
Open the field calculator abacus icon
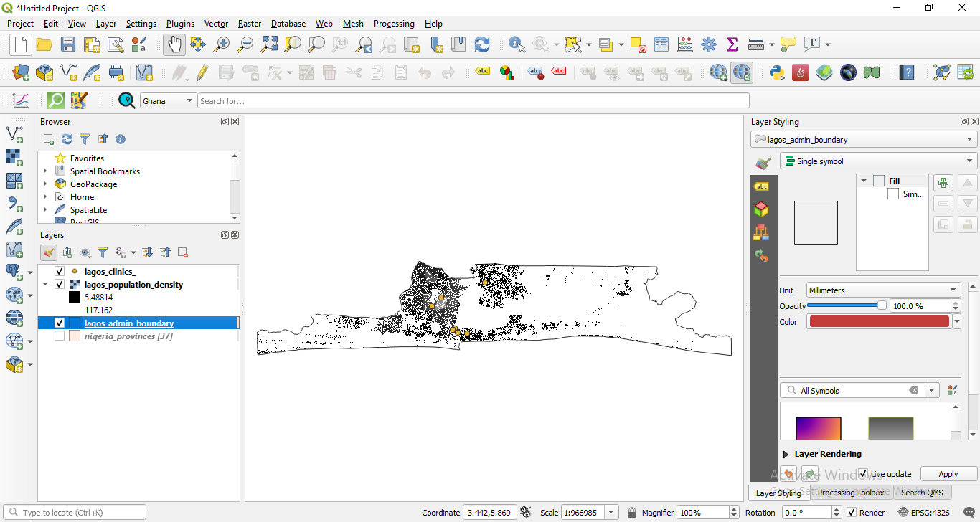click(x=685, y=44)
